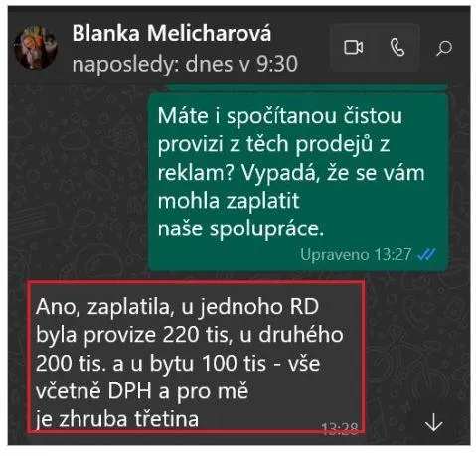Screen dimensions: 476x456
Task: Click the word "spolupráce" in sent message
Action: coord(266,229)
